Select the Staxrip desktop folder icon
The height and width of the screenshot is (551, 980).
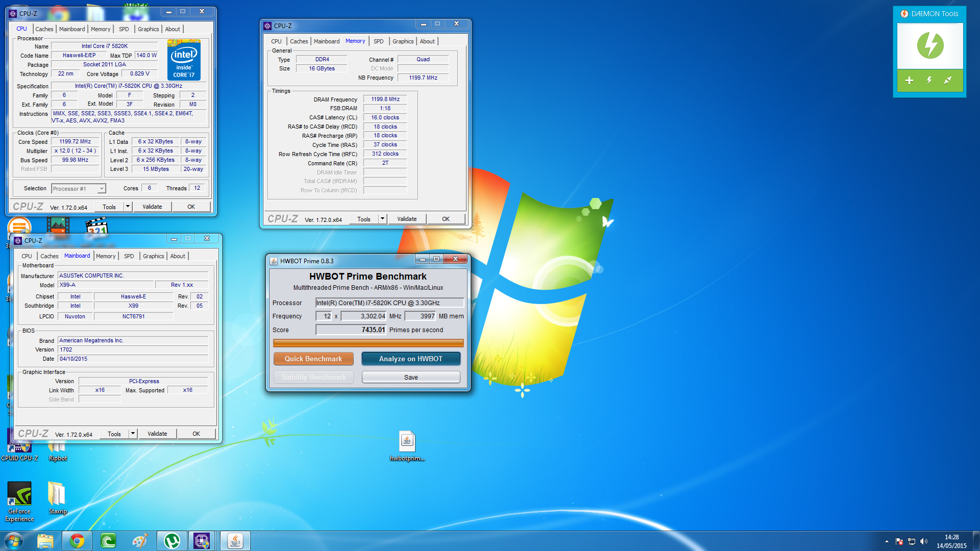pos(58,497)
